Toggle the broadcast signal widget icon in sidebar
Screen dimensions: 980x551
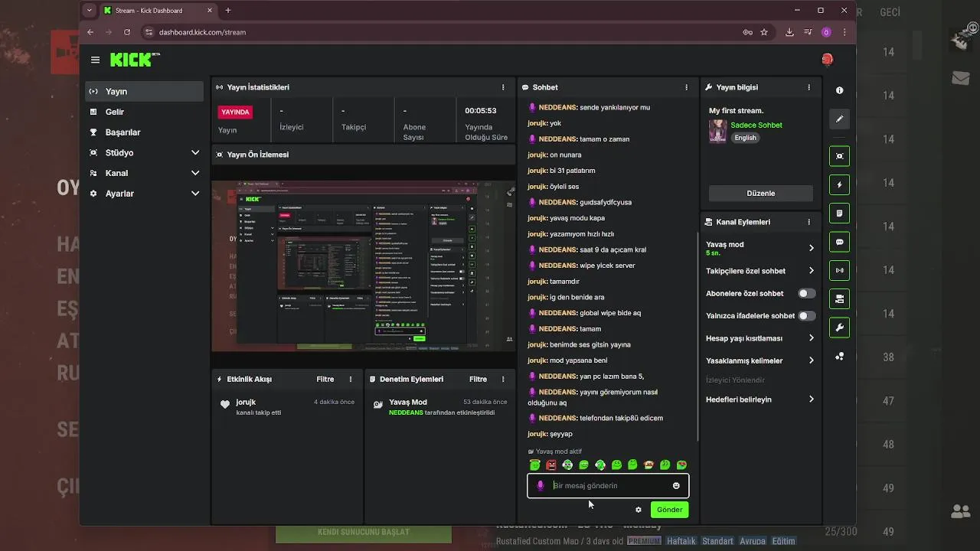(840, 270)
